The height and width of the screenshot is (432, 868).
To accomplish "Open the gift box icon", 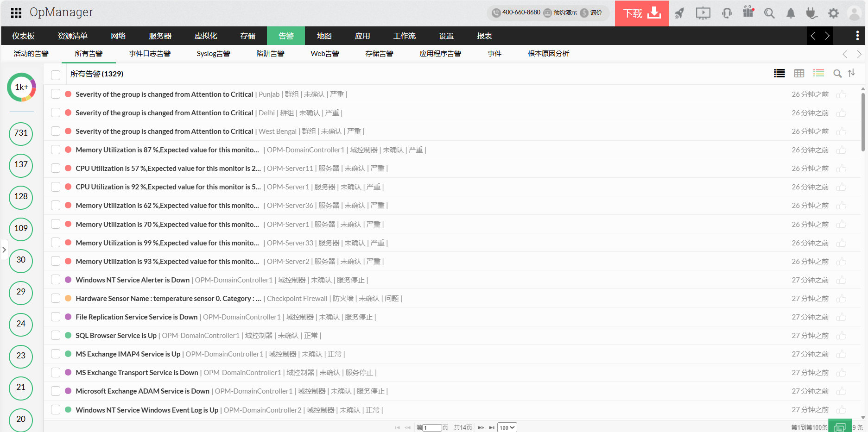I will [x=748, y=12].
